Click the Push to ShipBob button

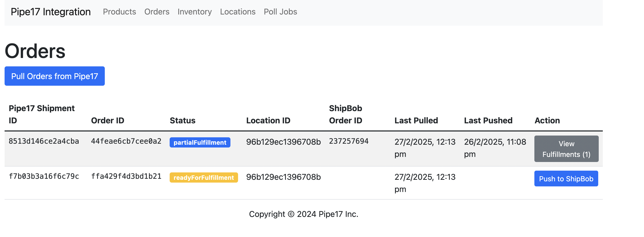[x=566, y=179]
